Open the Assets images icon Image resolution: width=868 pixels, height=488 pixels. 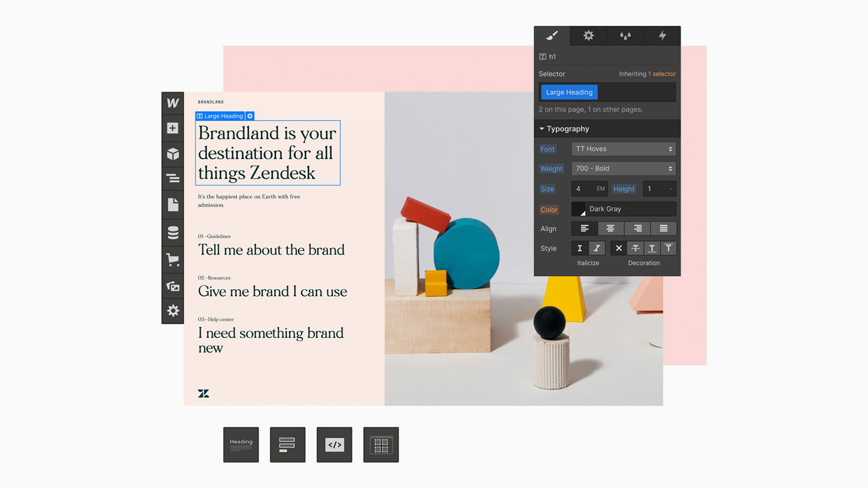coord(173,286)
